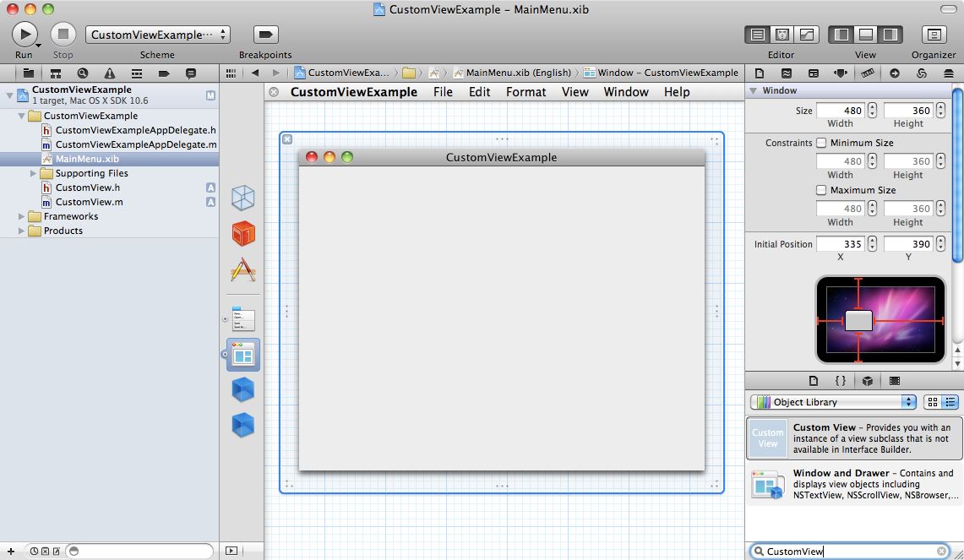Expand the Supporting Files folder
This screenshot has height=560, width=964.
34,173
